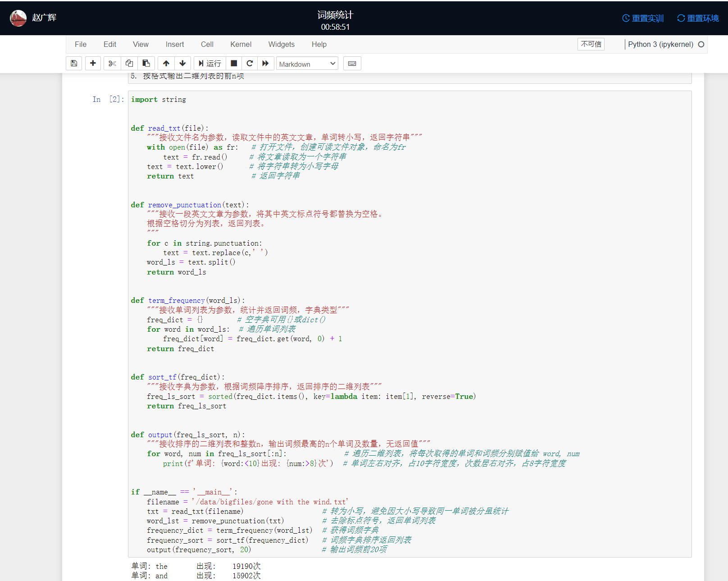Click the 重置实训 link
The width and height of the screenshot is (728, 581).
[x=643, y=18]
